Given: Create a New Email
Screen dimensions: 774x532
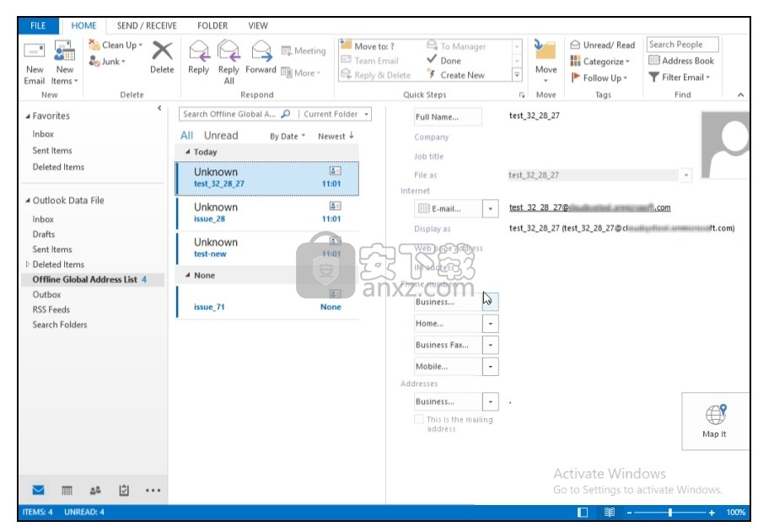Looking at the screenshot, I should tap(34, 62).
